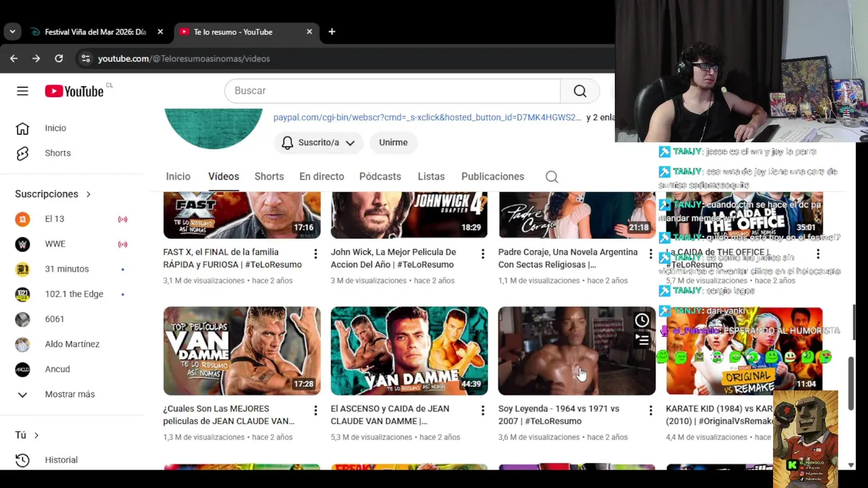Open options menu for Padre Coraje video

coord(650,254)
